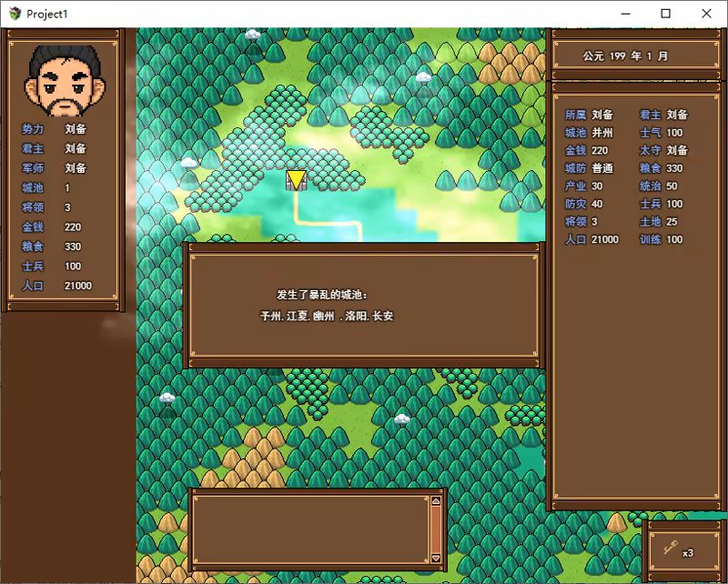Click the empty message log box
This screenshot has height=584, width=728.
click(x=309, y=529)
